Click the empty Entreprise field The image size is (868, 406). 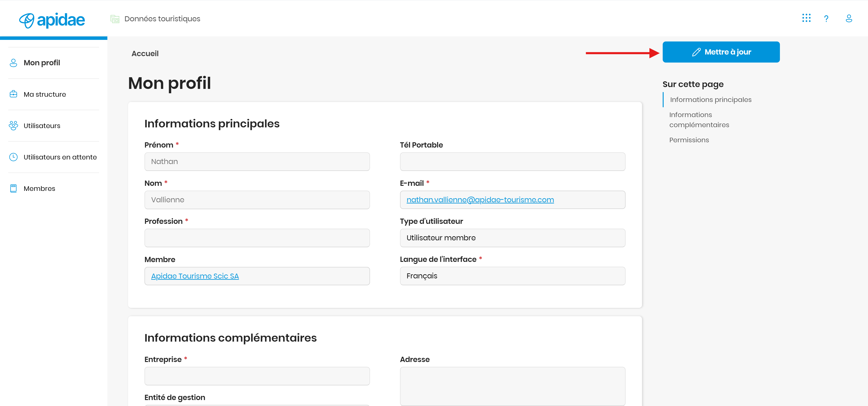pos(257,376)
